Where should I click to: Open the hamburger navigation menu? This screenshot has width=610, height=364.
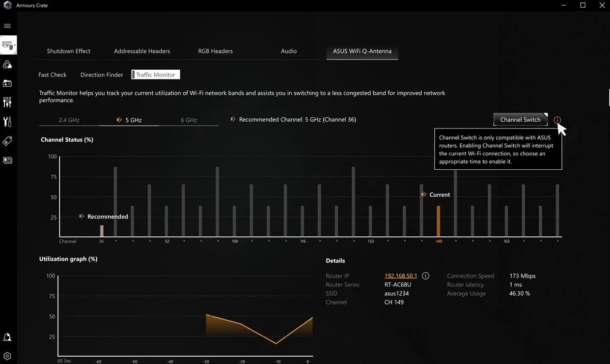click(x=7, y=26)
